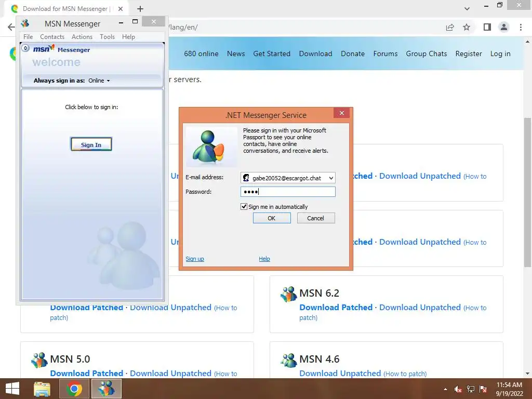532x399 pixels.
Task: Close the Download for MSN Messenger tab
Action: click(x=121, y=9)
